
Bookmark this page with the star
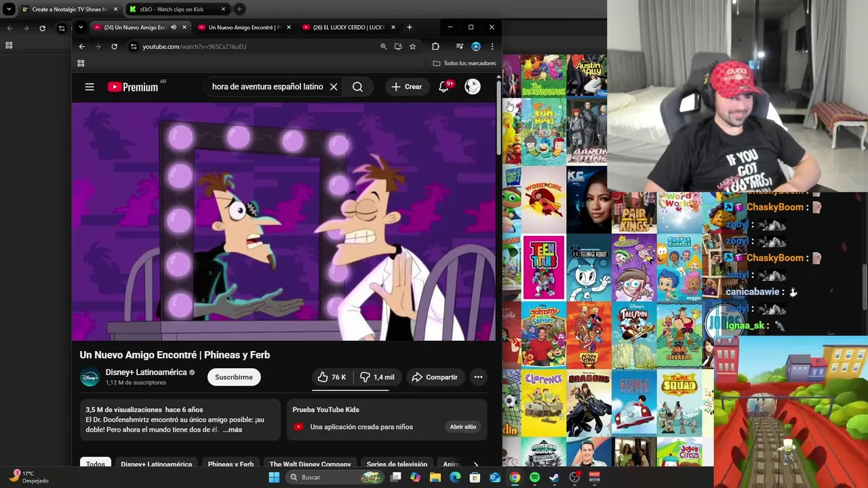coord(412,46)
